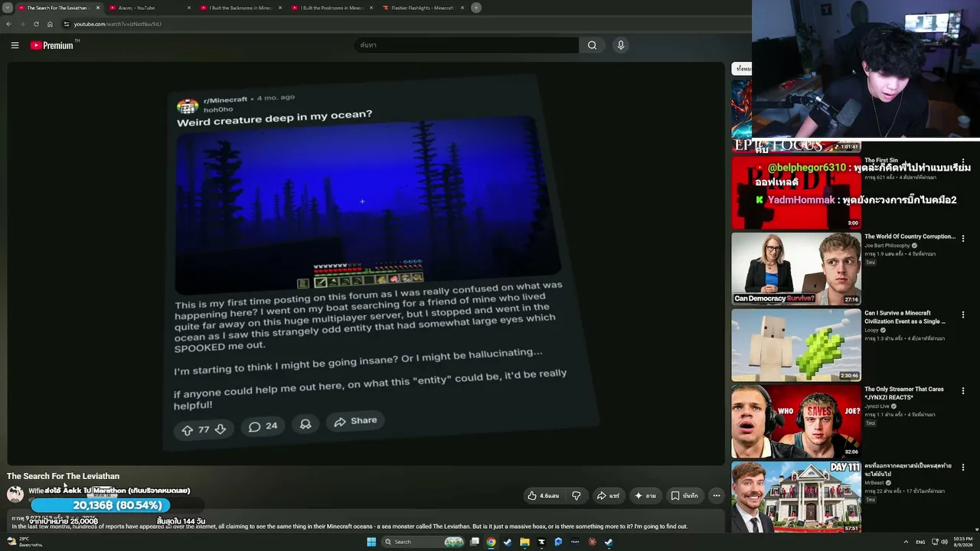
Task: Save the video with the bookmark button
Action: 684,496
